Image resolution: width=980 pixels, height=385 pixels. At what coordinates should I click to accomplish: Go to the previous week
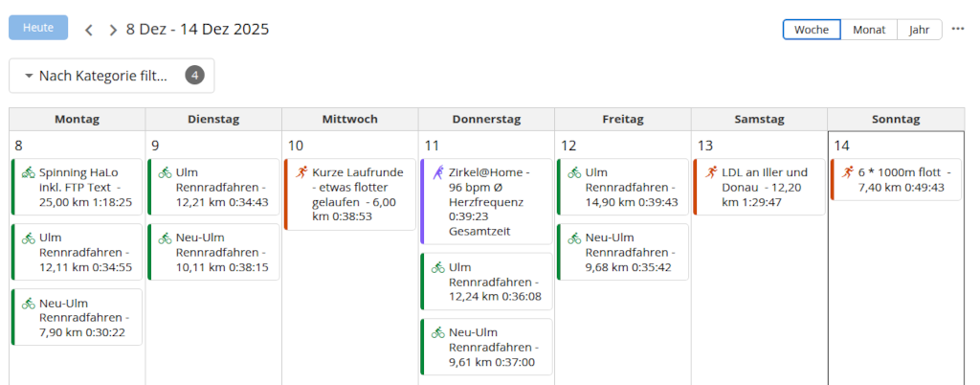(x=89, y=30)
